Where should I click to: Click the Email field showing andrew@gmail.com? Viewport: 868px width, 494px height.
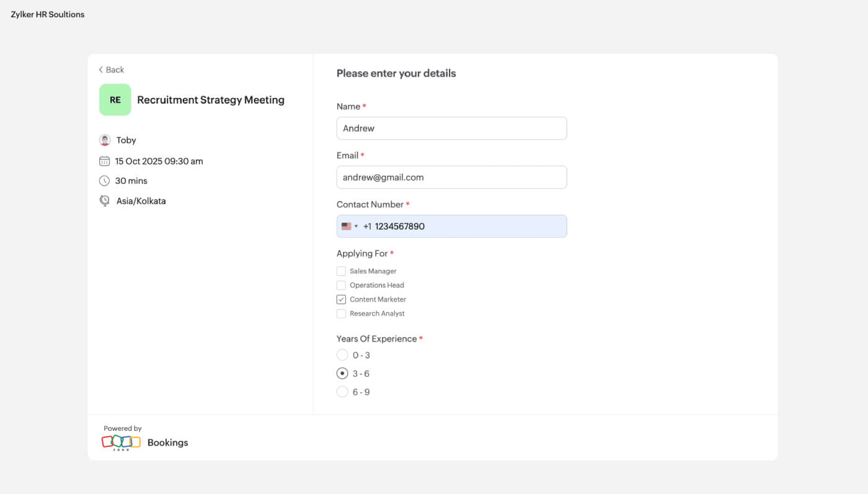[451, 177]
